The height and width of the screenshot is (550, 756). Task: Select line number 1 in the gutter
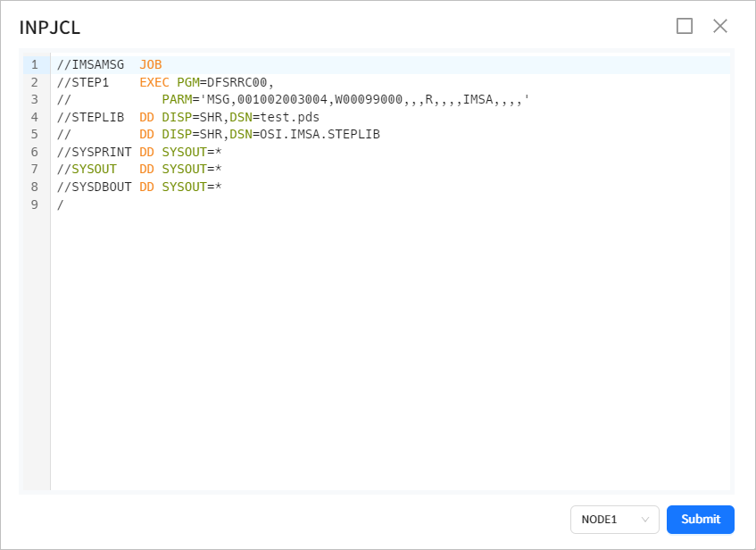point(34,64)
